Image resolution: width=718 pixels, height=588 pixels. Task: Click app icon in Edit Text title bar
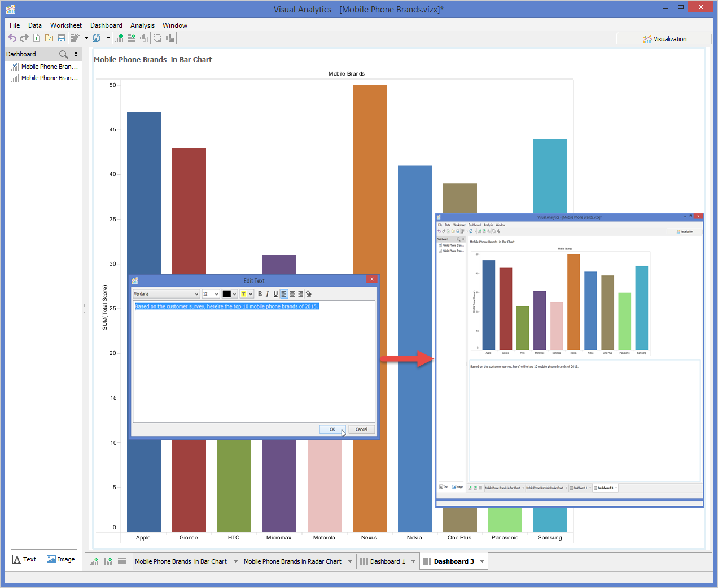[135, 280]
